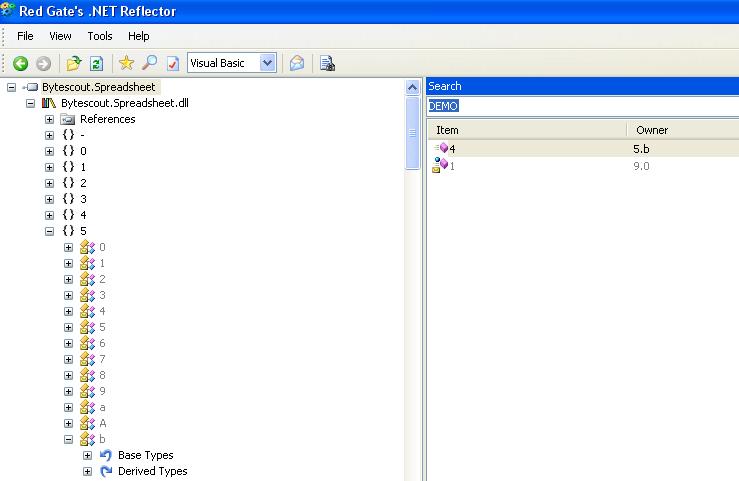Expand namespace 3 node
This screenshot has height=481, width=739.
coord(49,199)
